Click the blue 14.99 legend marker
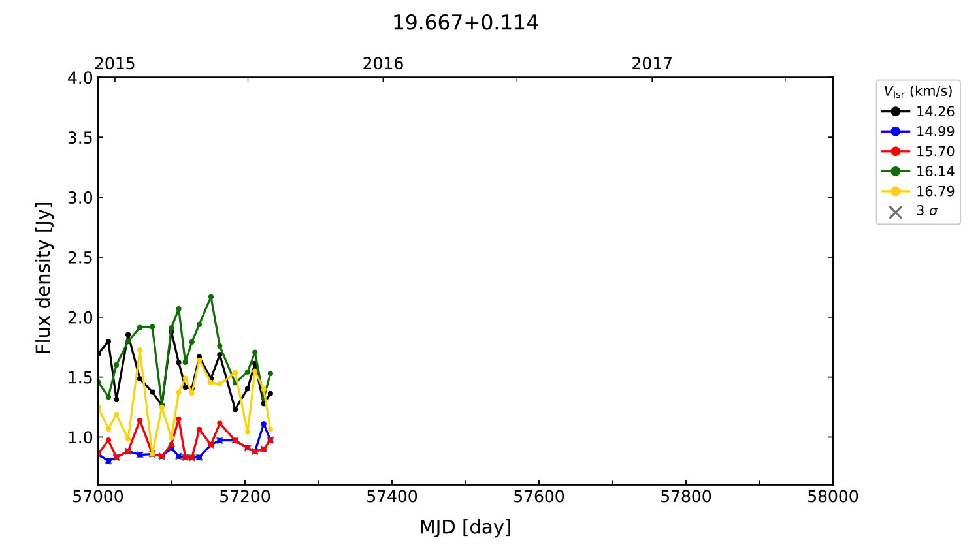 [895, 131]
